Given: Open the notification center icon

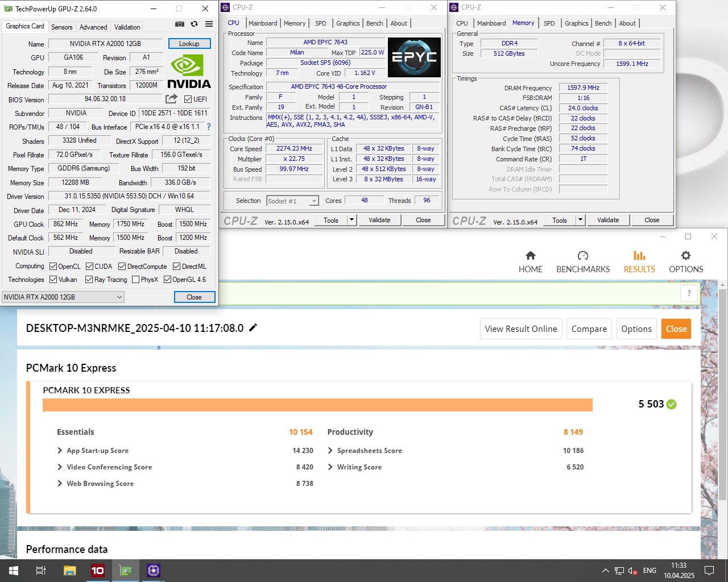Looking at the screenshot, I should [x=709, y=571].
